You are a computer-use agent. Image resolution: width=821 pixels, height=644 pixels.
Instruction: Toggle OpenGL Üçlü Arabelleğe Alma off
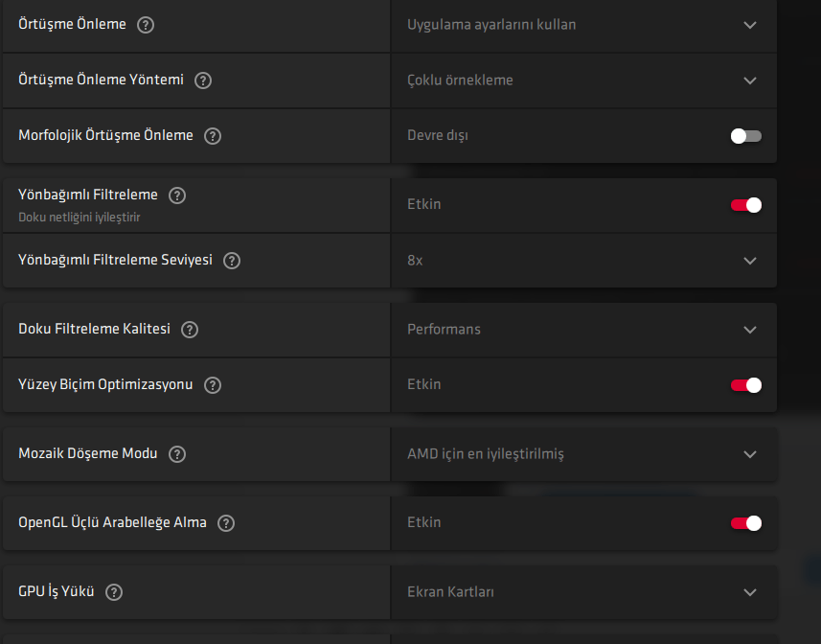click(745, 523)
